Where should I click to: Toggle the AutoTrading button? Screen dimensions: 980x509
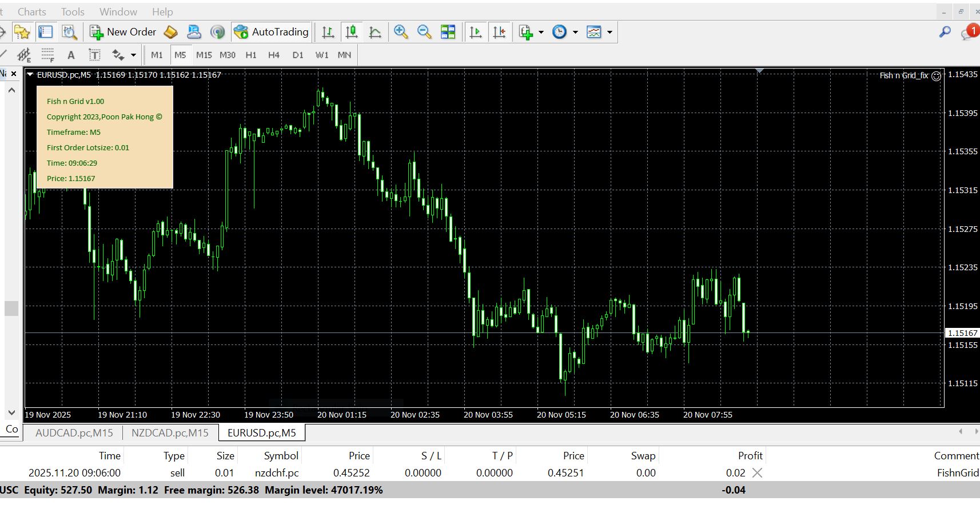(x=271, y=32)
